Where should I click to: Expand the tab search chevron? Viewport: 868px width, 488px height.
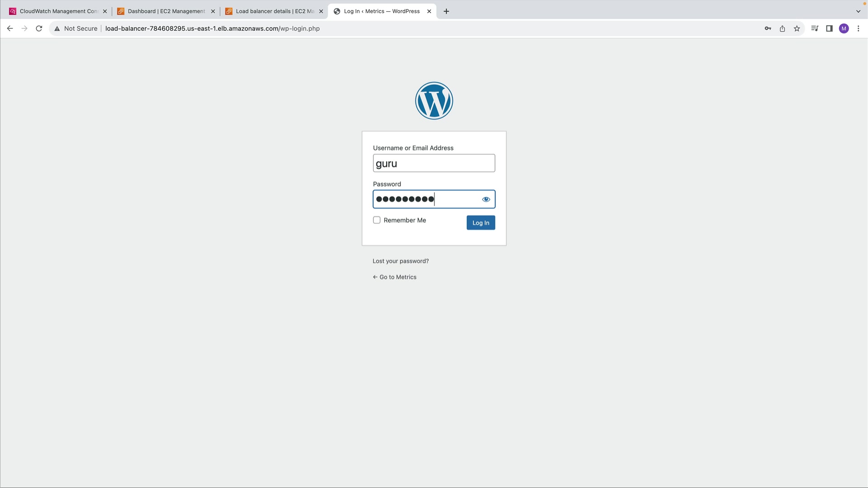point(858,11)
